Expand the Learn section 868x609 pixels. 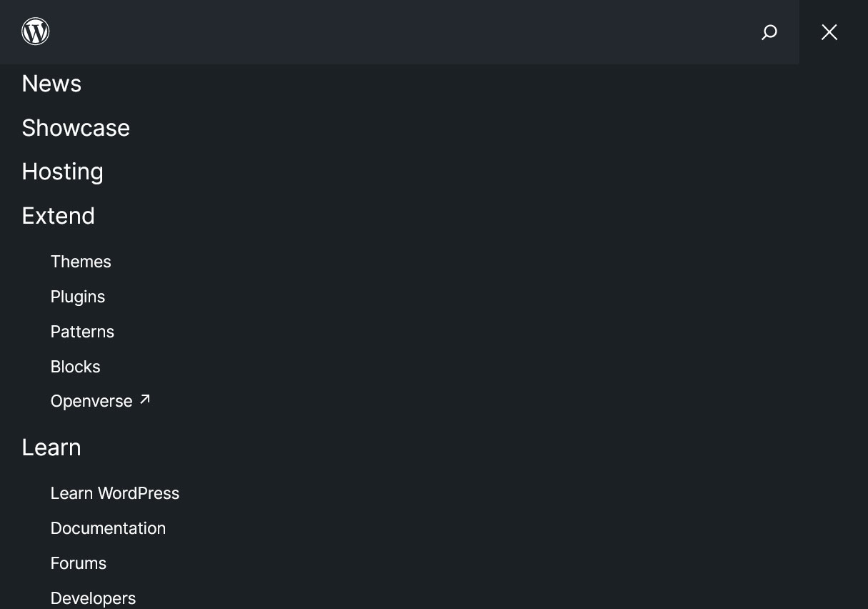point(51,447)
